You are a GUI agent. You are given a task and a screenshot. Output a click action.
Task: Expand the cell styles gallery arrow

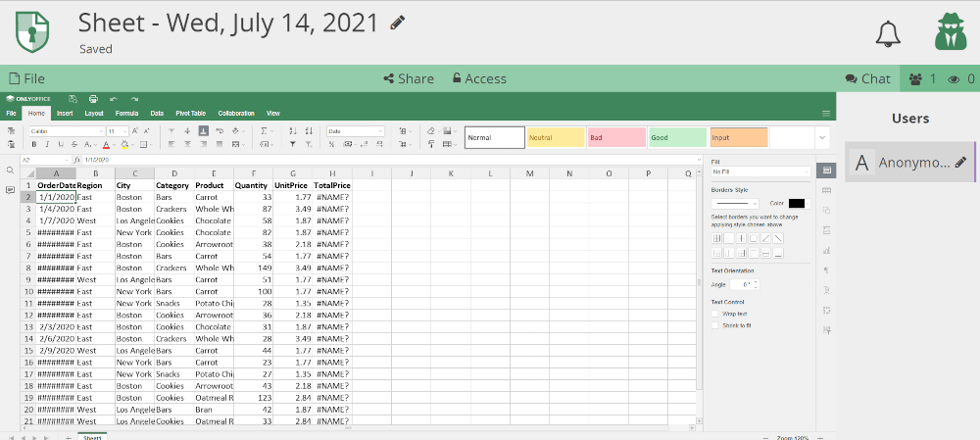822,137
